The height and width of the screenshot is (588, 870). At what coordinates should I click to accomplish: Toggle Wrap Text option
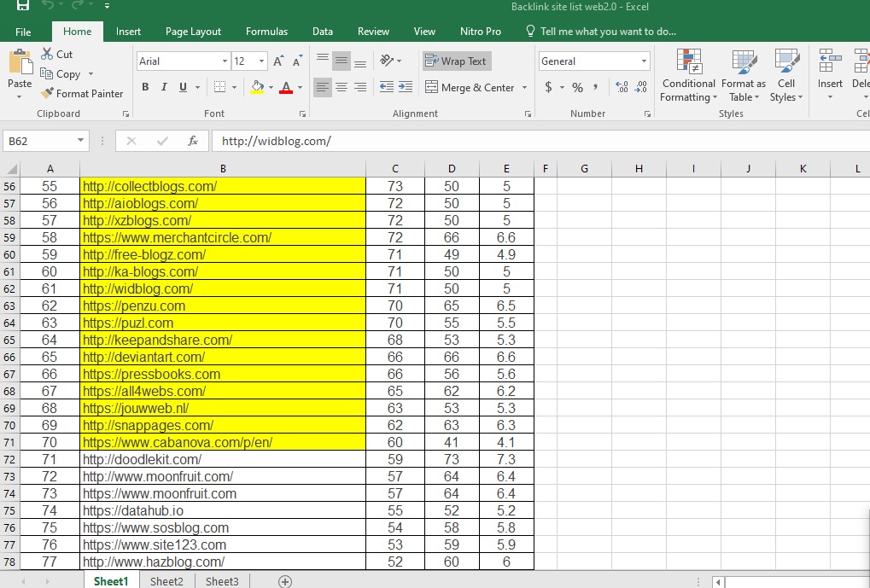click(x=457, y=61)
